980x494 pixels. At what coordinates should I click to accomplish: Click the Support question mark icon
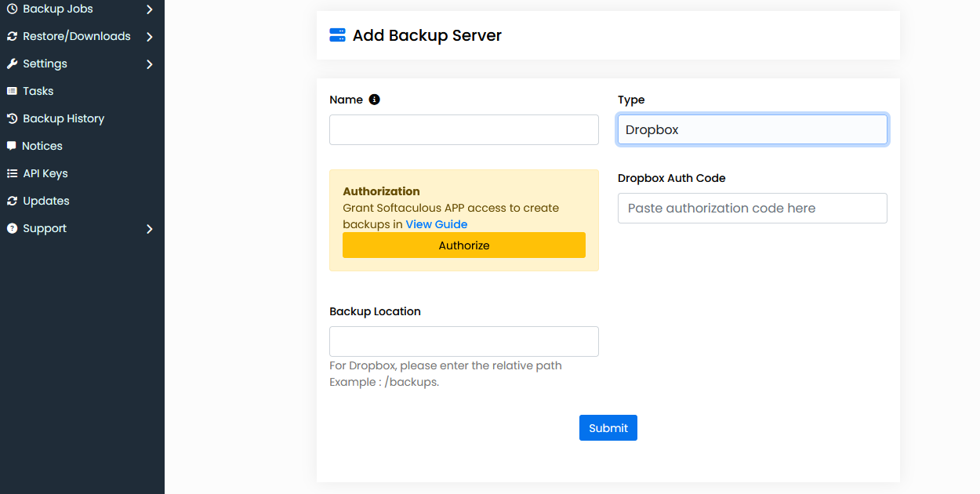click(12, 228)
